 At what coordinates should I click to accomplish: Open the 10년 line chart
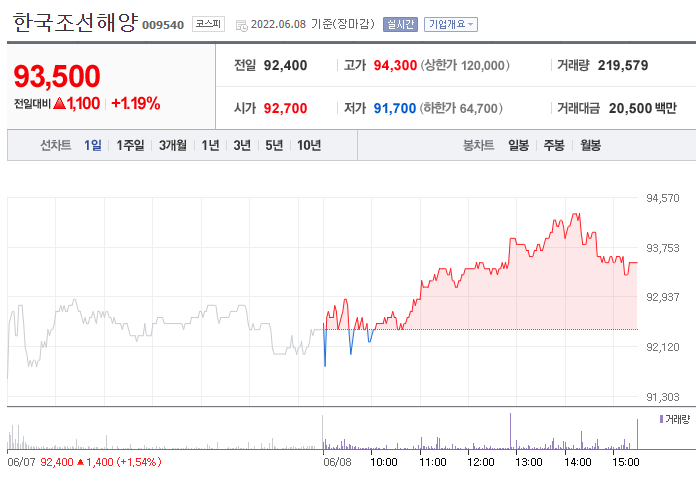click(x=309, y=145)
